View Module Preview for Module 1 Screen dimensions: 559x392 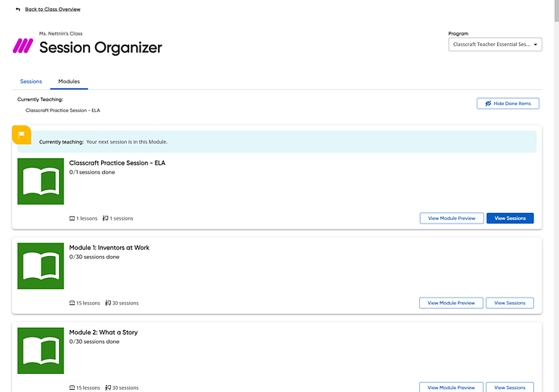click(451, 303)
